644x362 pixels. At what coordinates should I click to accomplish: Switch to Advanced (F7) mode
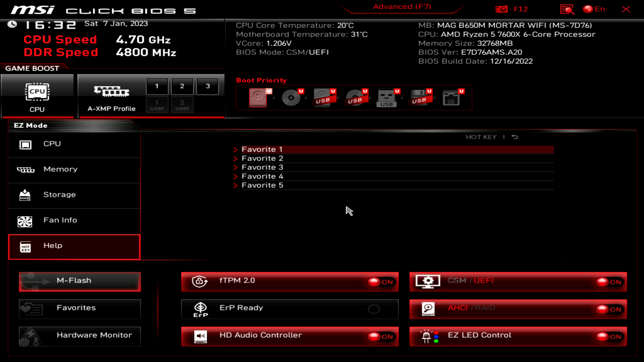(x=402, y=7)
